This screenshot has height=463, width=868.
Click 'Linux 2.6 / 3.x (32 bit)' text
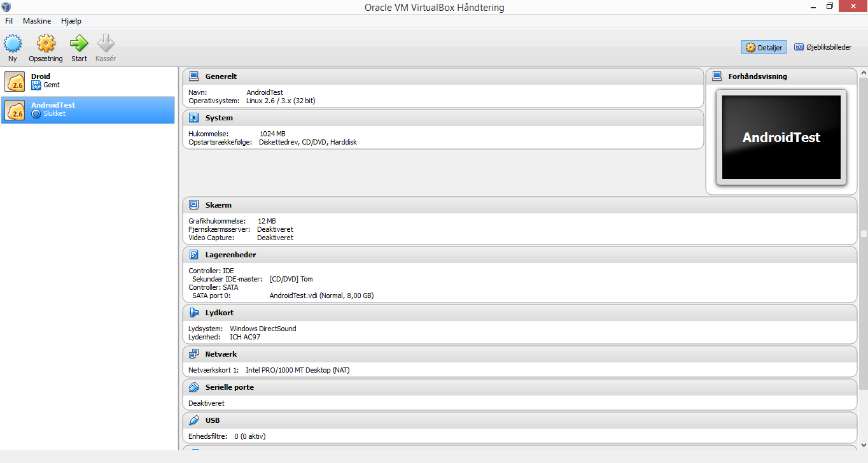tap(281, 101)
